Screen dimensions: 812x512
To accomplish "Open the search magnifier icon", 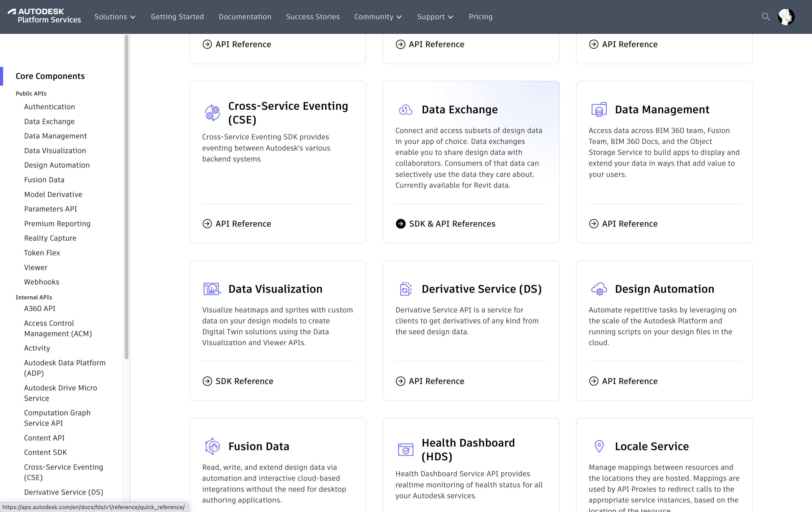I will pos(766,17).
